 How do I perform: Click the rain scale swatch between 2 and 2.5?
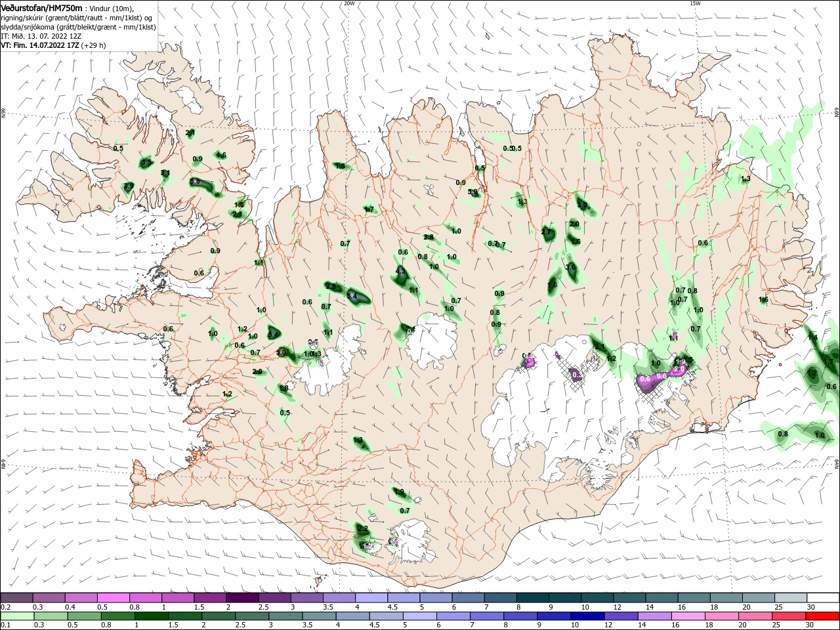219,616
